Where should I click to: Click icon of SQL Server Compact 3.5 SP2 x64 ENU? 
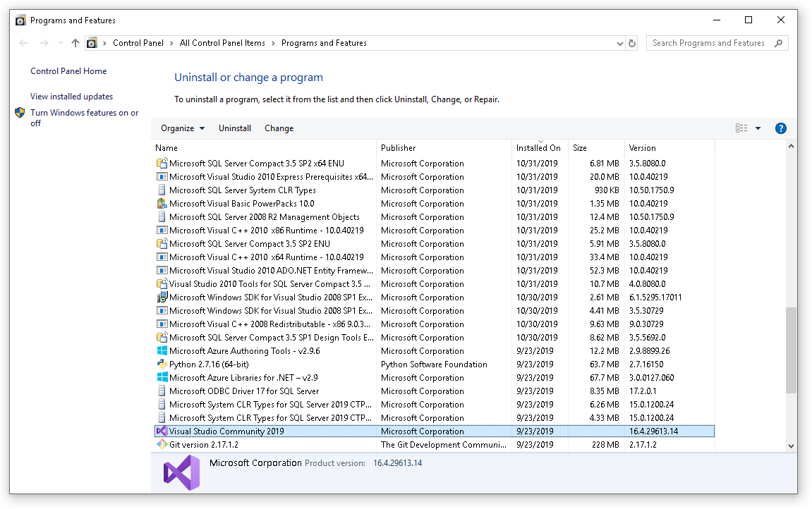point(162,164)
